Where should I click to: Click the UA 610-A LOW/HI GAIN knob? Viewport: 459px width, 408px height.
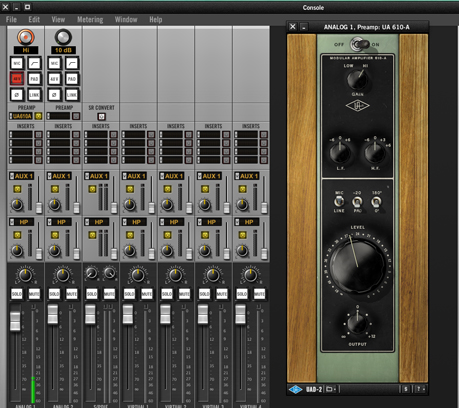(x=357, y=80)
